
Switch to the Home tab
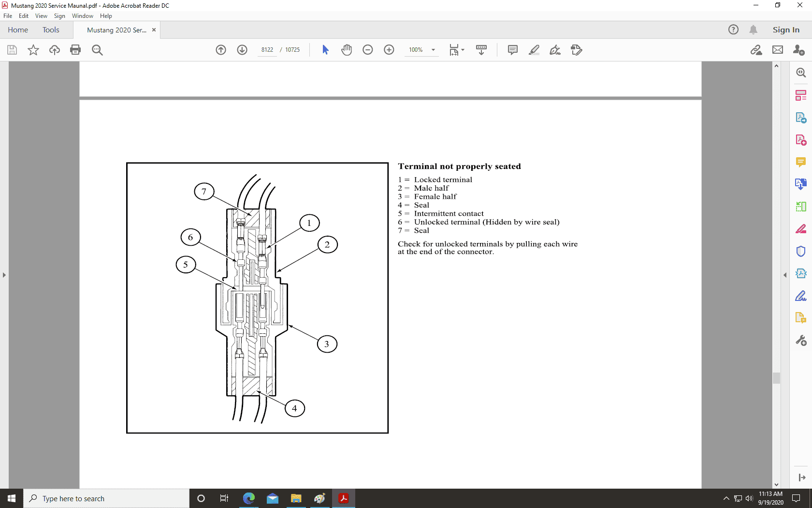point(18,30)
